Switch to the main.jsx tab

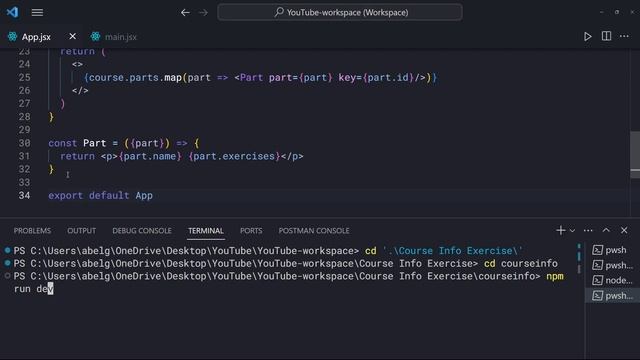click(x=121, y=37)
